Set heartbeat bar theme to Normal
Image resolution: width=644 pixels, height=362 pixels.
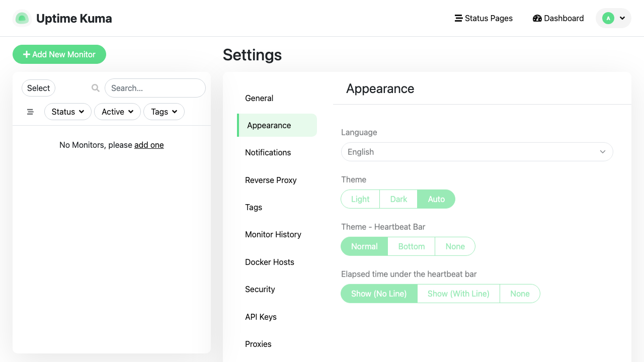364,246
